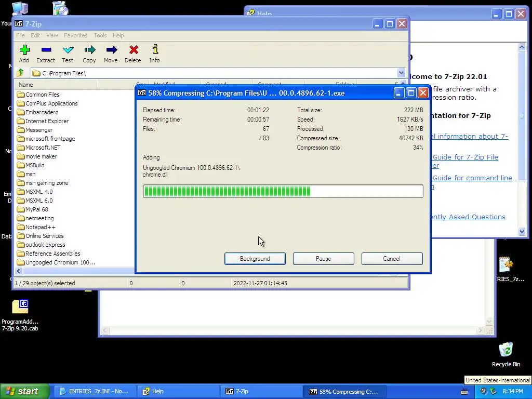
Task: Click the Name column header
Action: 56,85
